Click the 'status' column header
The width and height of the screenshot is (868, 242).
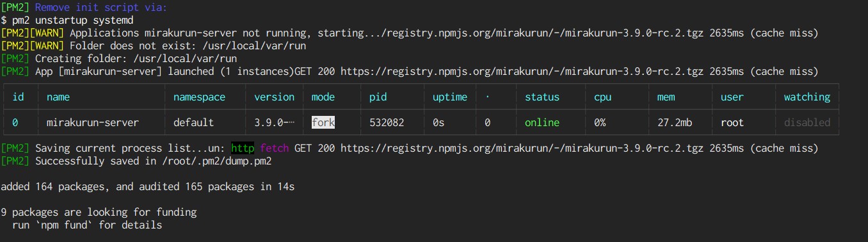pos(542,97)
